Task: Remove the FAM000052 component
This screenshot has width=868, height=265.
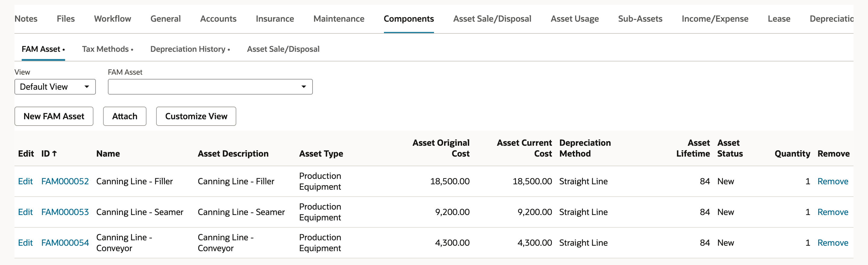Action: tap(833, 181)
